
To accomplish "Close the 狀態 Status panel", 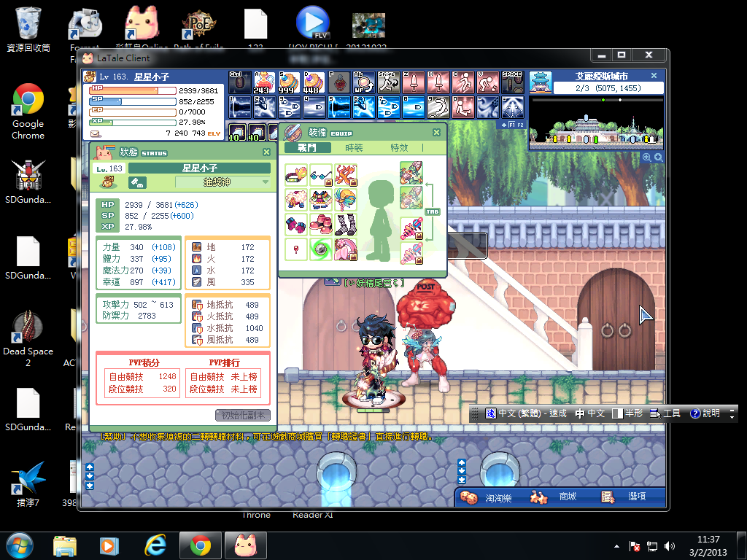I will tap(267, 152).
